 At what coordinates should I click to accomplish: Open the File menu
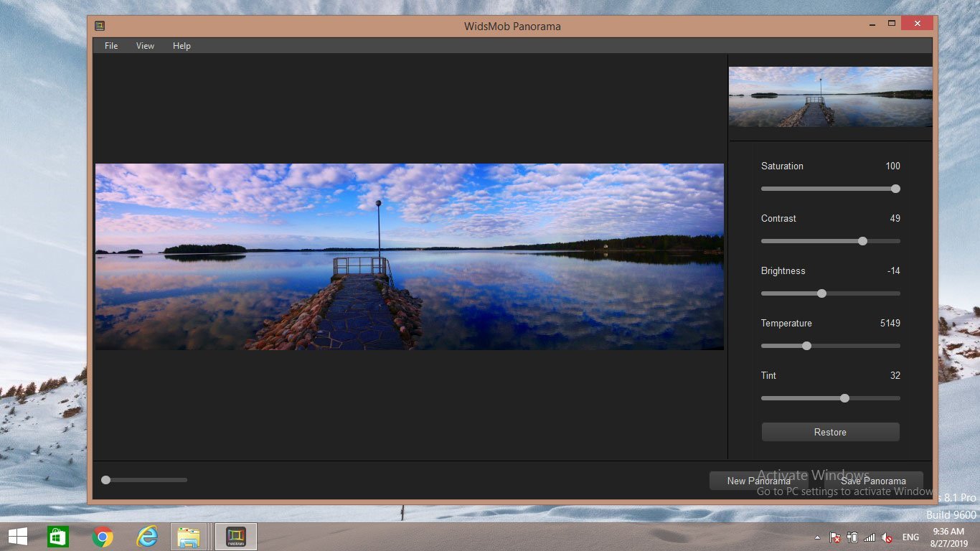(x=111, y=46)
